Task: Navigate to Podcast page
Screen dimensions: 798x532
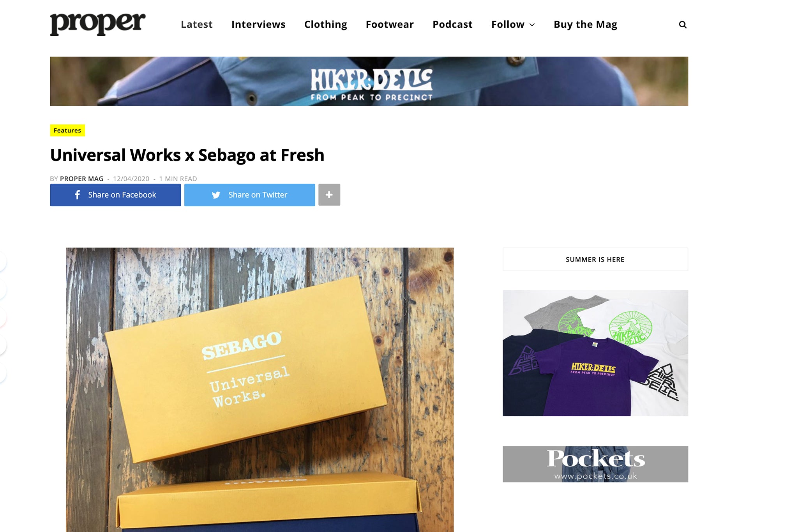Action: [x=452, y=25]
